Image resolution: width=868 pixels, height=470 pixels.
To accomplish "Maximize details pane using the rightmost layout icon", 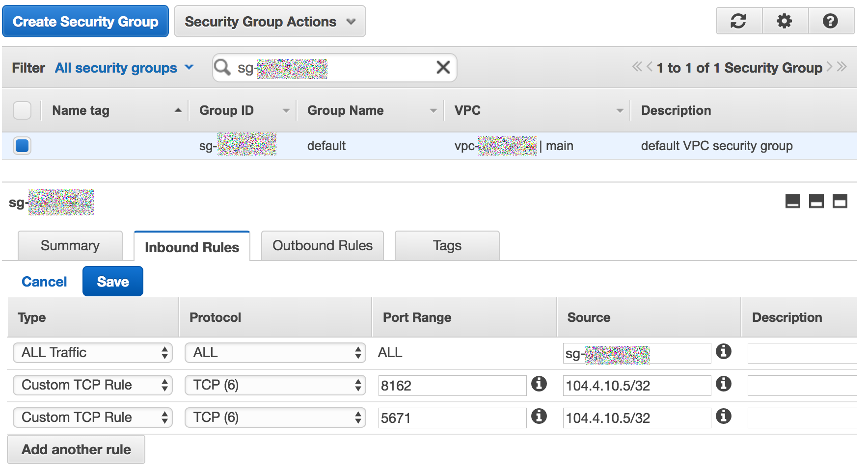I will click(840, 201).
